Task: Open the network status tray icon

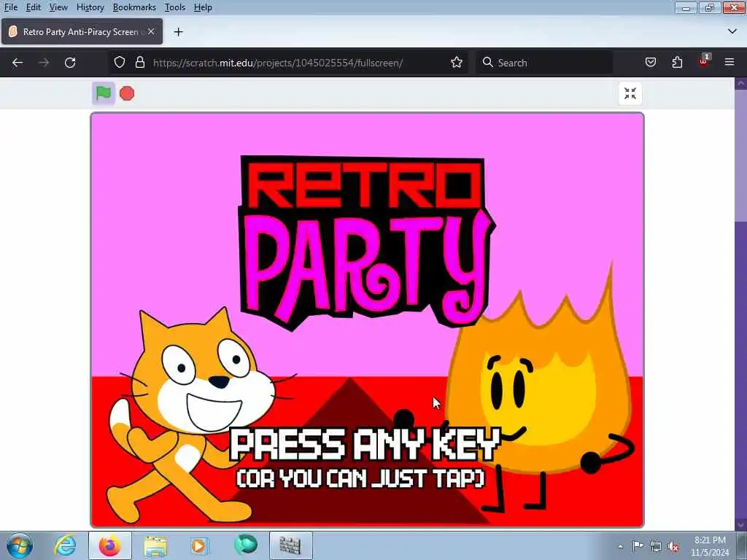Action: (x=656, y=546)
